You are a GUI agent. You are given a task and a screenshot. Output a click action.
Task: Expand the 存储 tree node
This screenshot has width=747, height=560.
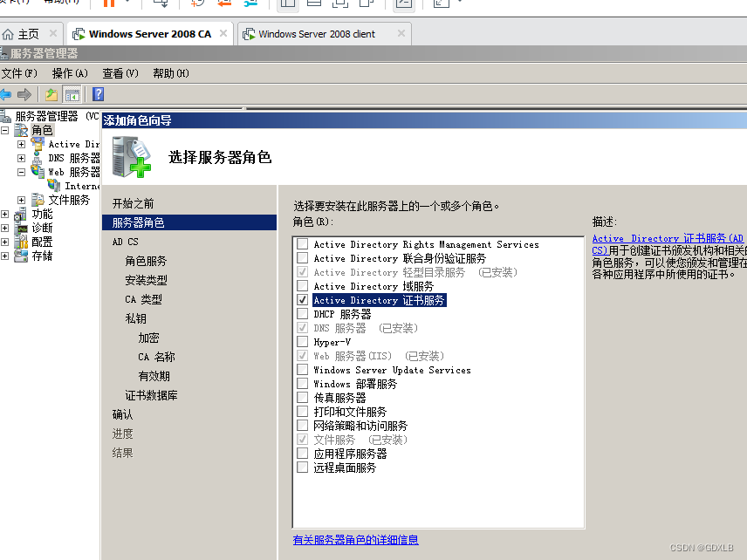coord(4,256)
